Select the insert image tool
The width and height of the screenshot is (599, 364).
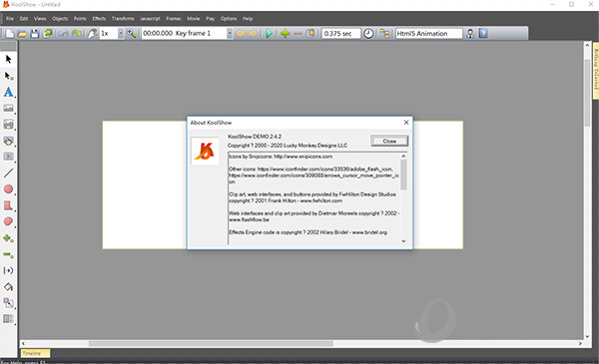pos(8,109)
